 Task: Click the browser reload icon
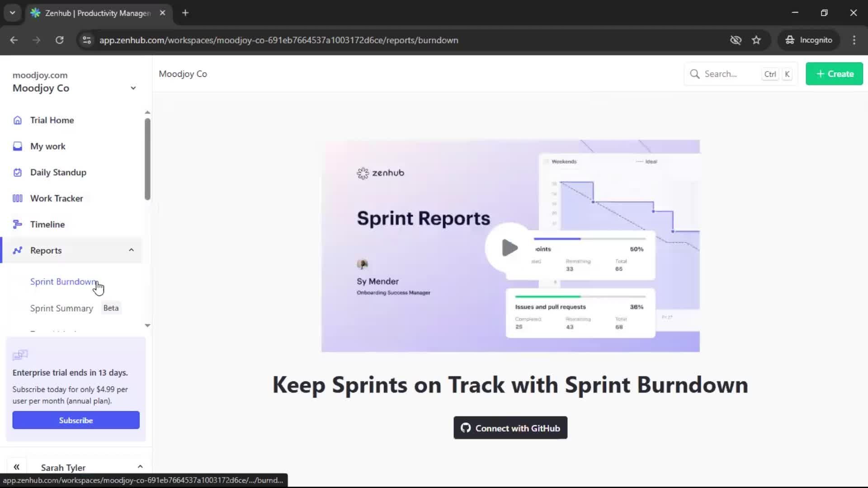point(59,40)
